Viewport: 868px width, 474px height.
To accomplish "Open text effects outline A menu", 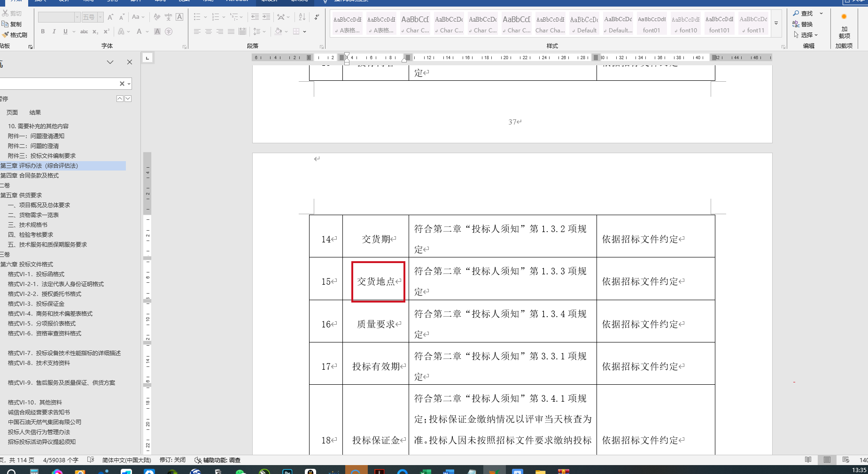I will pyautogui.click(x=124, y=31).
